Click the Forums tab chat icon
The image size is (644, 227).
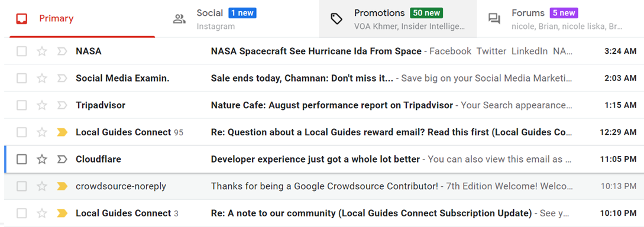(x=494, y=19)
